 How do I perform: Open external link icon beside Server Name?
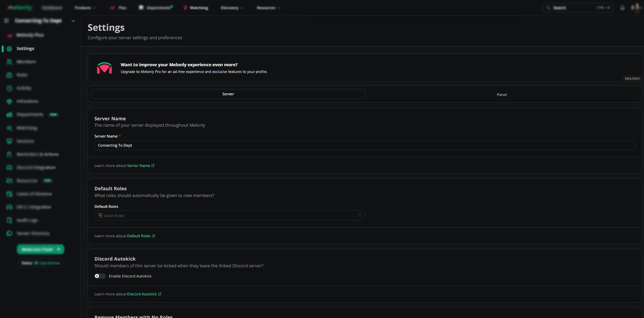coord(153,166)
